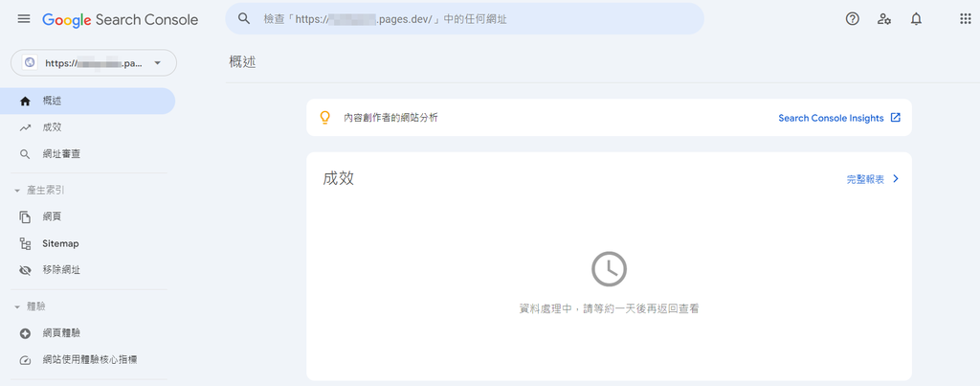
Task: Click the speedometer icon for core vitals
Action: pos(25,360)
